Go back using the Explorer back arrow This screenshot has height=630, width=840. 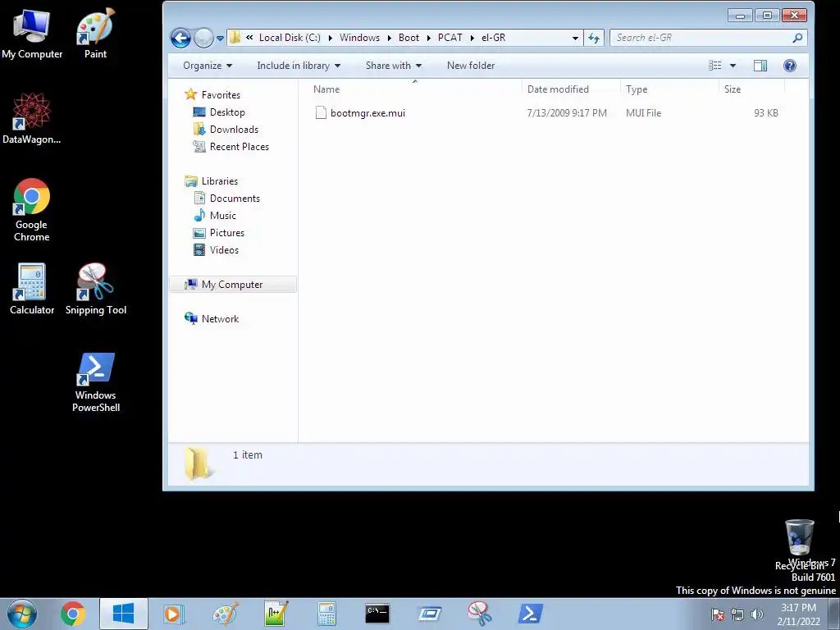coord(180,38)
